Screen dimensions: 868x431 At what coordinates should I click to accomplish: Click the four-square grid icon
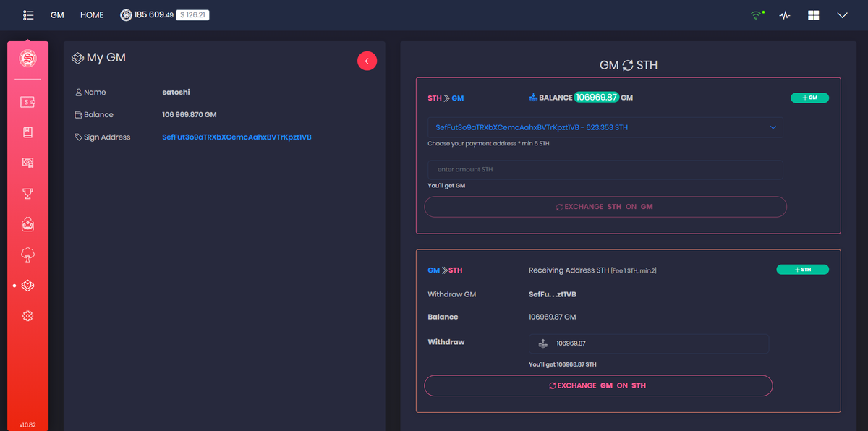tap(814, 15)
